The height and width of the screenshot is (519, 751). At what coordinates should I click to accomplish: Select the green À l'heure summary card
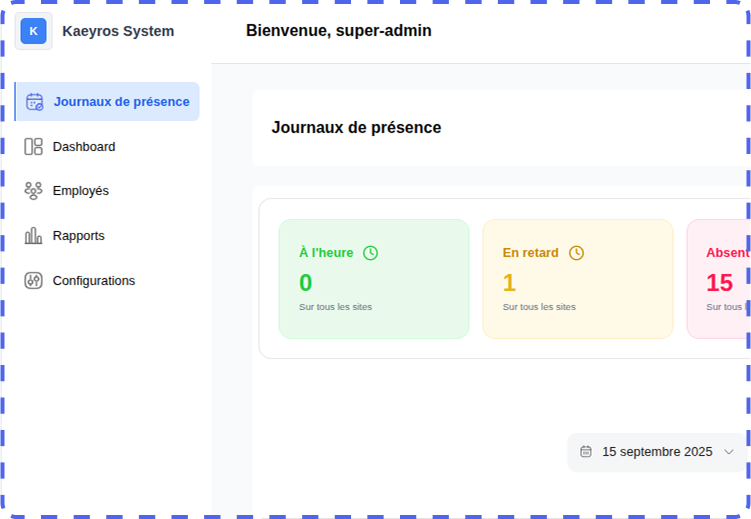point(373,279)
